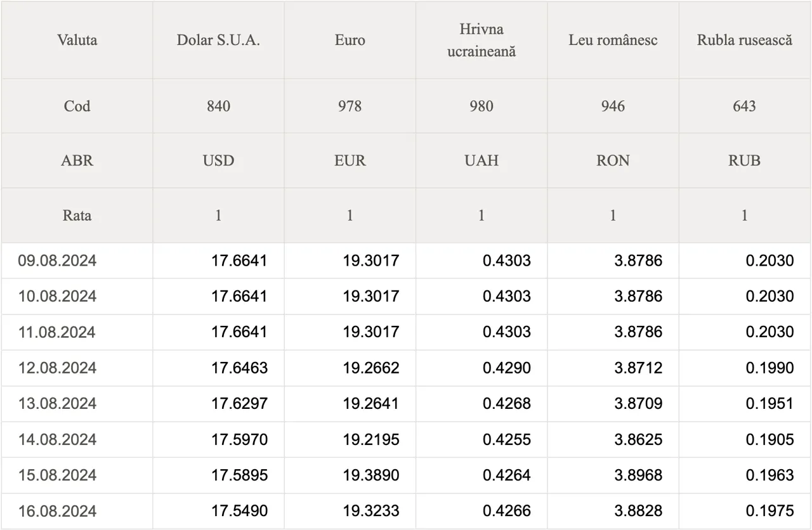Screen dimensions: 812x530
Task: Select UAH value 0.4255
Action: click(x=507, y=439)
